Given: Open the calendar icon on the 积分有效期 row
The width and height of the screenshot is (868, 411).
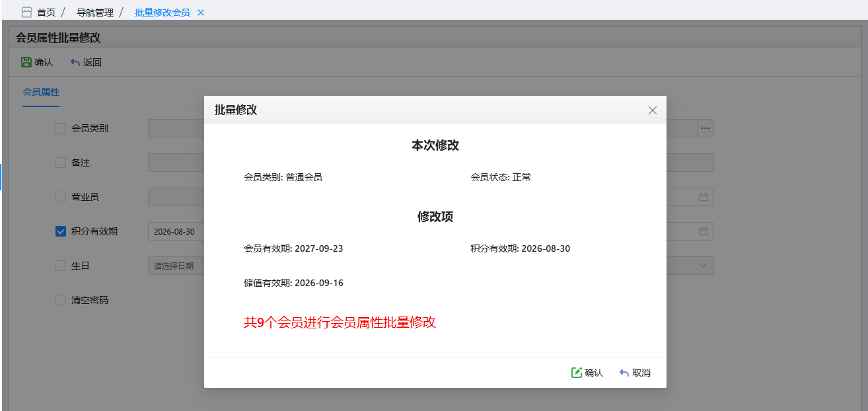Looking at the screenshot, I should click(x=703, y=231).
